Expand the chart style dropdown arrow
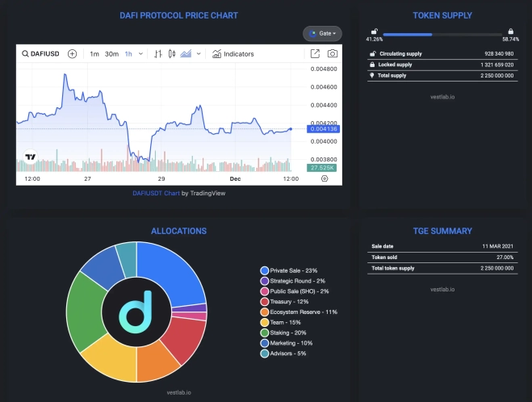The height and width of the screenshot is (402, 532). coord(199,54)
